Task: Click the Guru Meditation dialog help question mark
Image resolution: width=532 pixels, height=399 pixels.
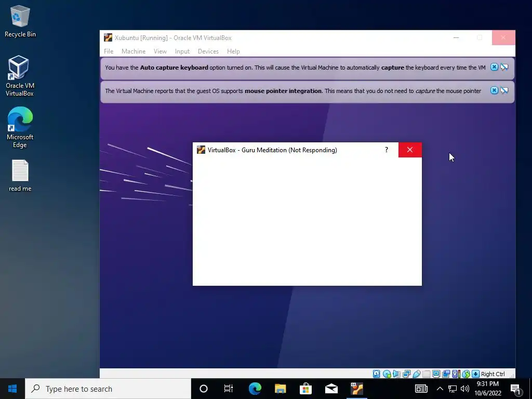Action: pyautogui.click(x=387, y=150)
